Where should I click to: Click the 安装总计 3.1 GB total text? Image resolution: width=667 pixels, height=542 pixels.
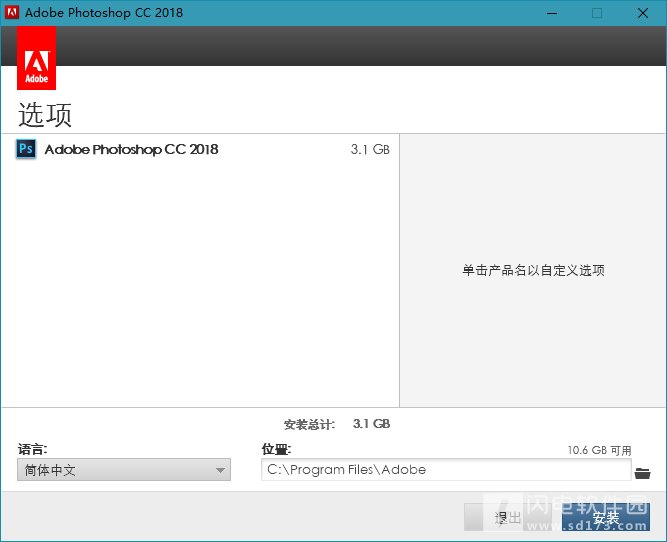337,424
